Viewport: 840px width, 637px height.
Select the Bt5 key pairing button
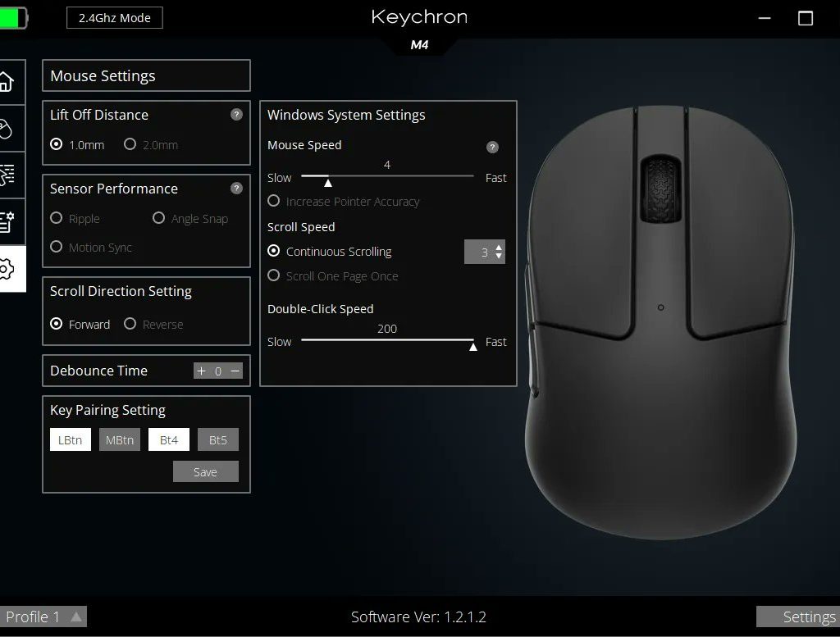217,440
